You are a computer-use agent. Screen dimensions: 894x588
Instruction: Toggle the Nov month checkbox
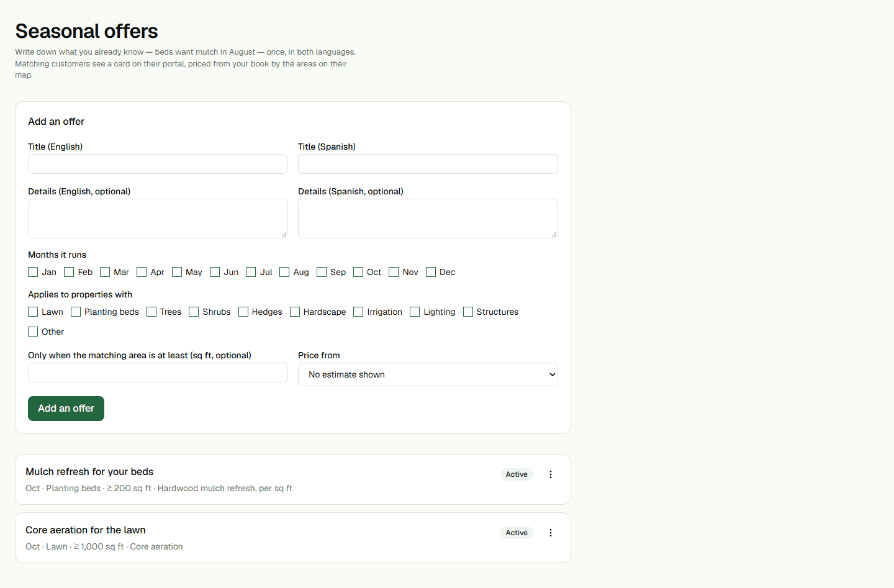[394, 272]
